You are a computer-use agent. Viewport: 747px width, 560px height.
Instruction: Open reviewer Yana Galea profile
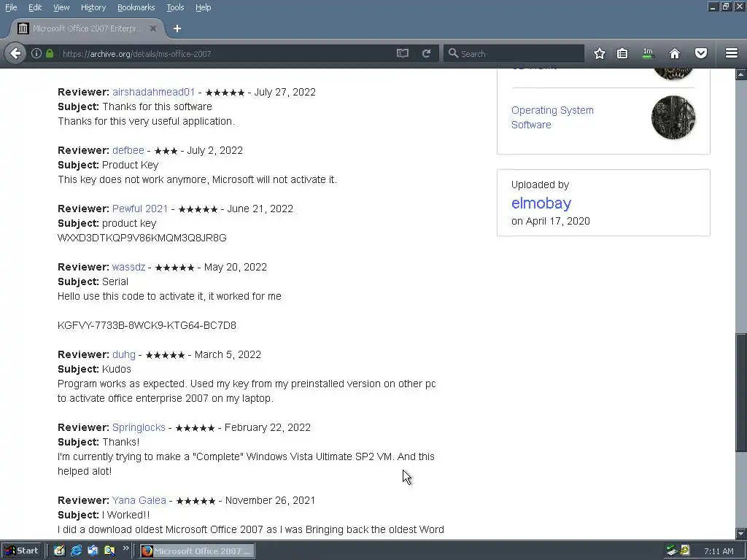tap(139, 500)
